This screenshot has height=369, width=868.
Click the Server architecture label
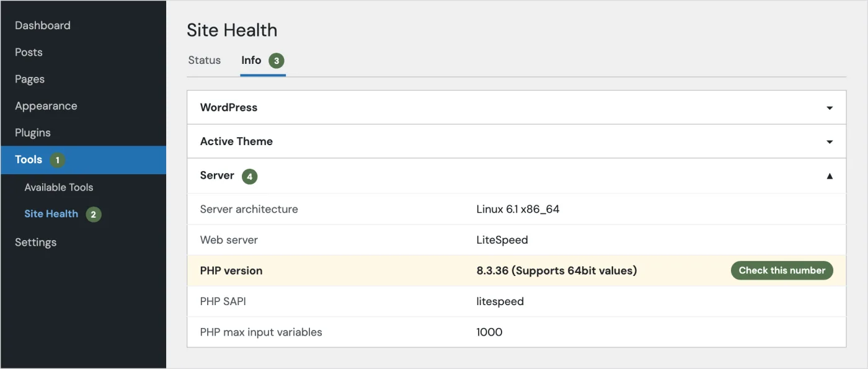(249, 210)
